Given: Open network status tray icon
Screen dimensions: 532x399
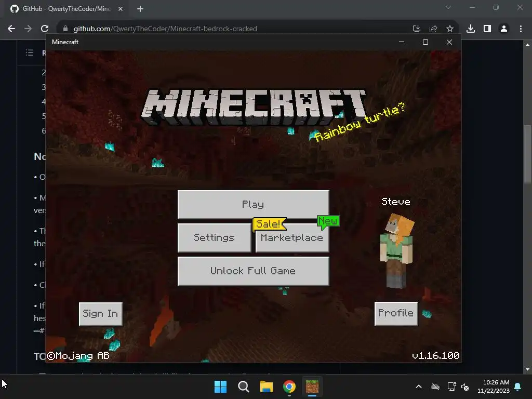Looking at the screenshot, I should [x=451, y=387].
